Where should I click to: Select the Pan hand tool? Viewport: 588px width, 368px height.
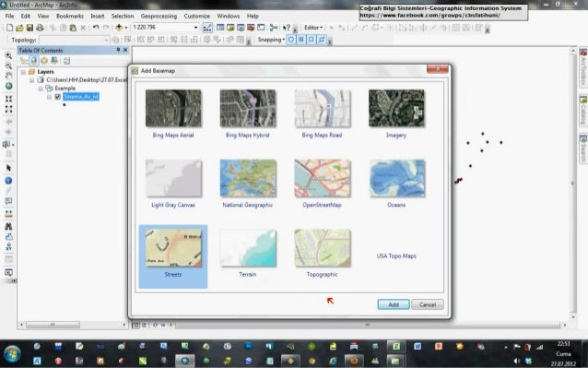pos(8,76)
